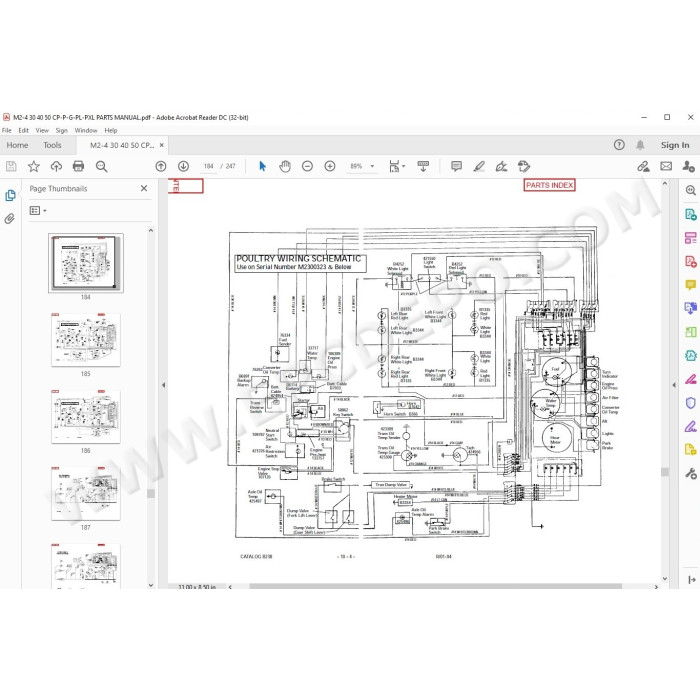This screenshot has width=700, height=700.
Task: Open the Redact tool
Action: pos(690,379)
